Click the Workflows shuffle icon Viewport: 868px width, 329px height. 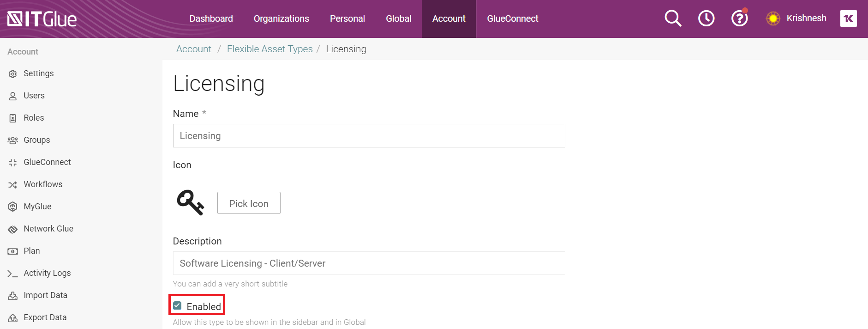(x=13, y=185)
